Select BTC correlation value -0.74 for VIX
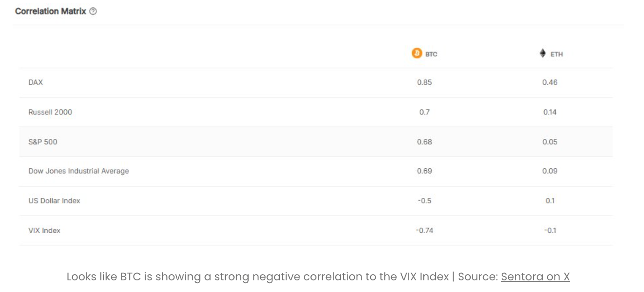644x292 pixels. point(424,230)
